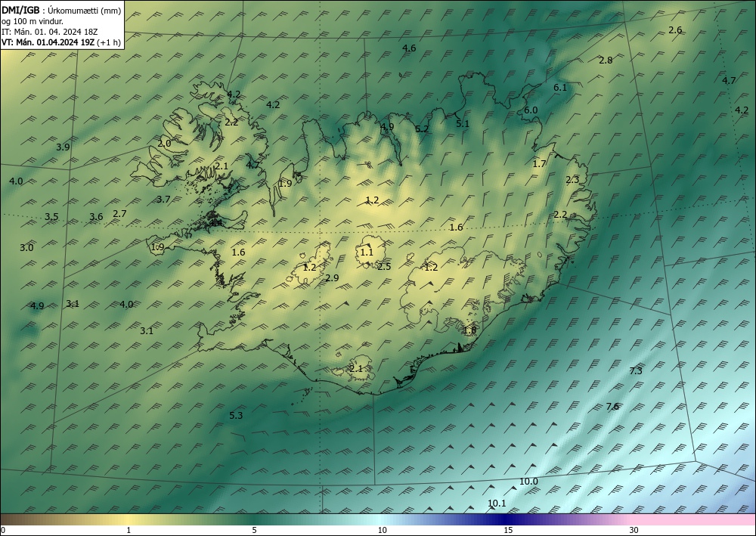Click the 4.6 value at the top of the map
The width and height of the screenshot is (756, 536).
click(409, 48)
